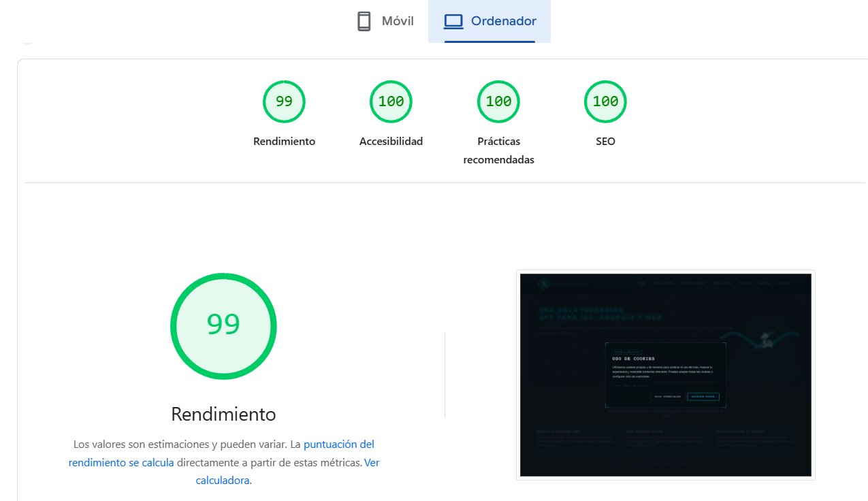Screen dimensions: 868x501
Task: Click the SEO label
Action: (x=605, y=142)
